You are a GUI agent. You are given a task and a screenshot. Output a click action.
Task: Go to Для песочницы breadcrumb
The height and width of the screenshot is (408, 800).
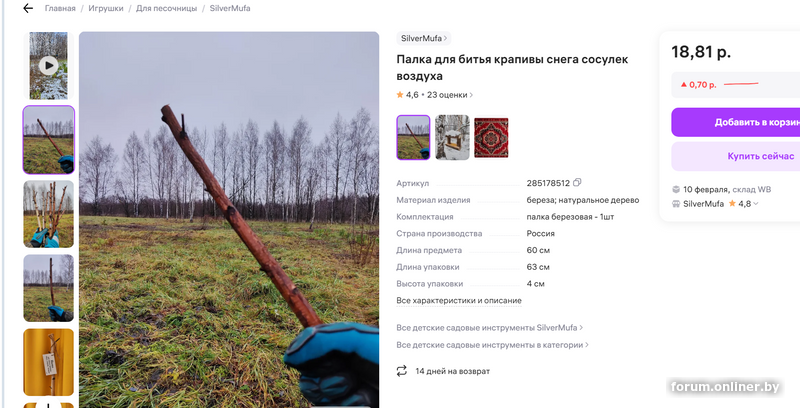(166, 8)
